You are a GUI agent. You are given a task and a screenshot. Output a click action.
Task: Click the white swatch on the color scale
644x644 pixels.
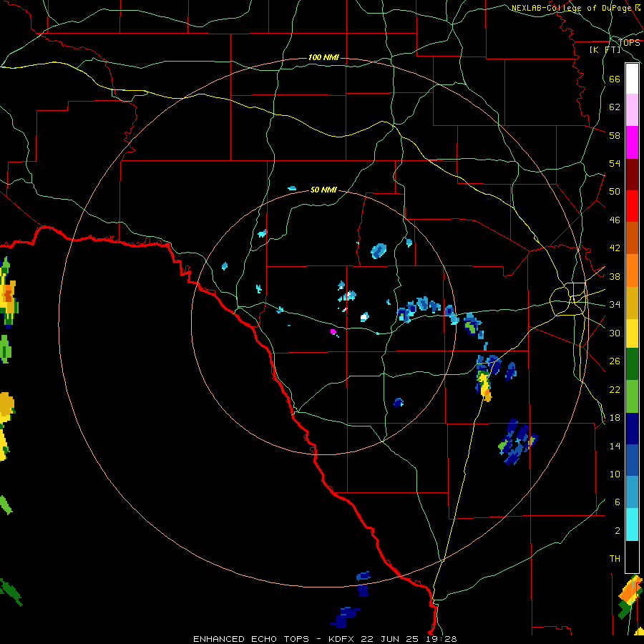(x=632, y=79)
